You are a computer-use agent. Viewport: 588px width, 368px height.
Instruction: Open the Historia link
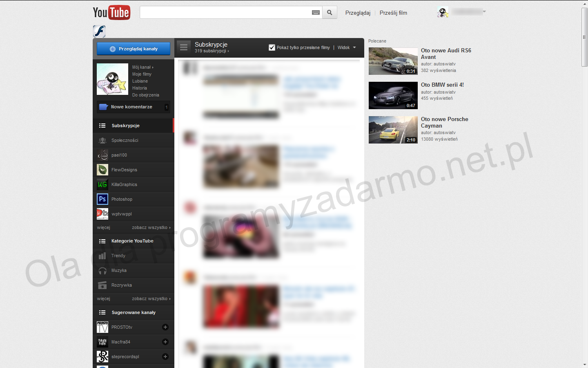140,88
